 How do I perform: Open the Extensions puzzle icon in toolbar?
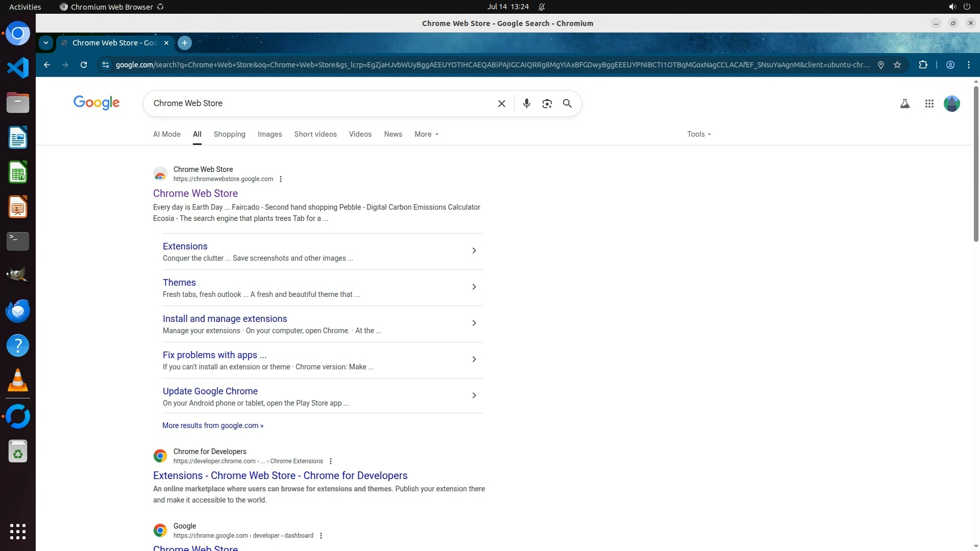923,65
